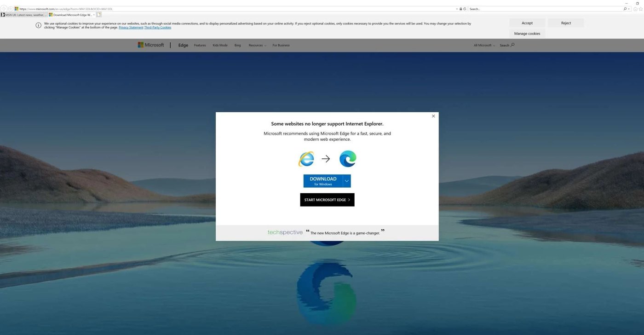Close the Download Microsoft Edge tab

[x=94, y=15]
